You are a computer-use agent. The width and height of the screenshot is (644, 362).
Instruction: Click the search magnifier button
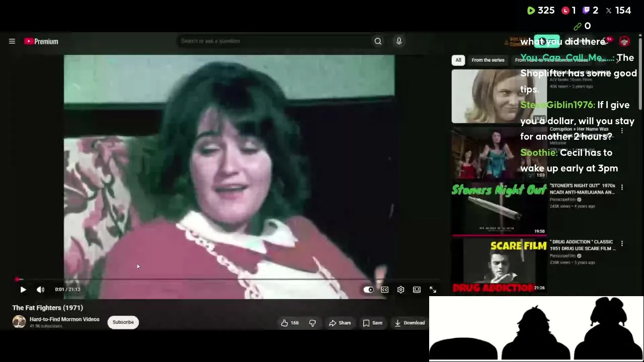(378, 41)
